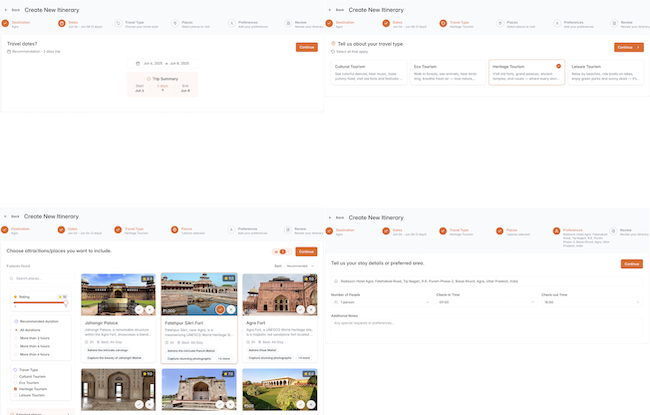Viewport: 650px width, 415px height.
Task: Click the Jahangir Palace title
Action: point(101,323)
